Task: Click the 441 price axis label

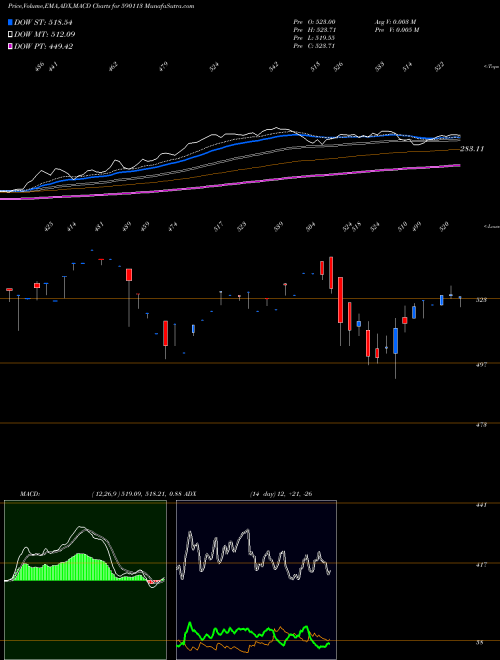Action: click(x=481, y=505)
